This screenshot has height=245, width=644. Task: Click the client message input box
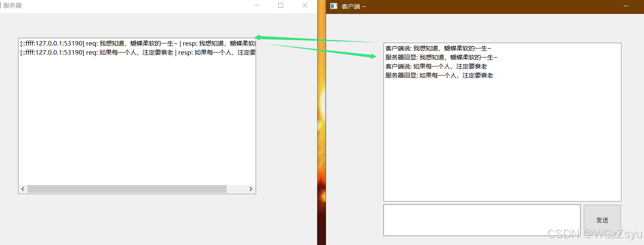tap(482, 220)
